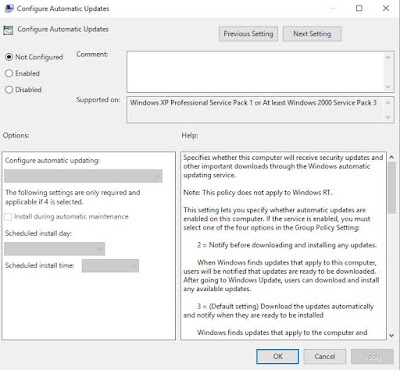Click the settings icon beside Configure Automatic Updates heading
Screen dimensions: 400x370
pos(8,30)
